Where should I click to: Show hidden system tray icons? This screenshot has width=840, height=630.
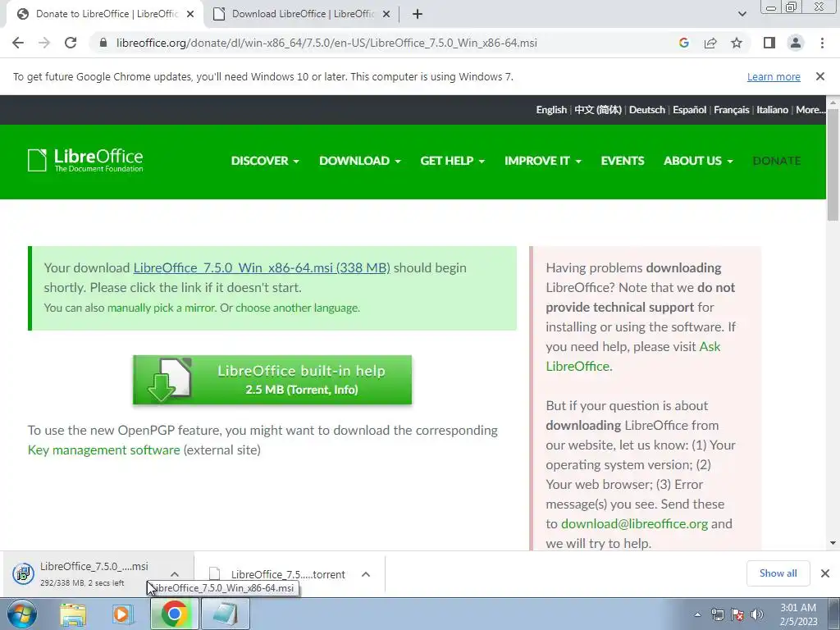pyautogui.click(x=697, y=614)
